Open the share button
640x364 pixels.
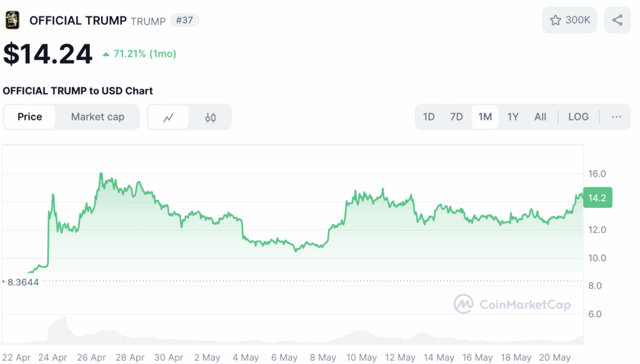pyautogui.click(x=617, y=20)
